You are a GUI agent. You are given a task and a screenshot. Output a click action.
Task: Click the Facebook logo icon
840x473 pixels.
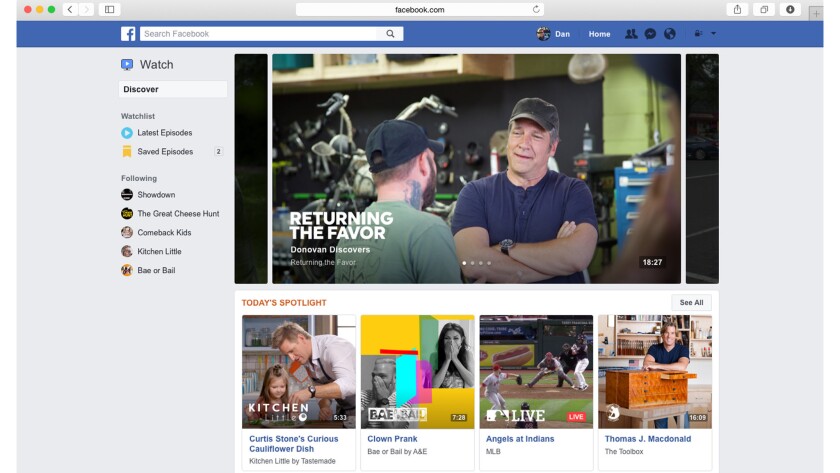(x=128, y=34)
